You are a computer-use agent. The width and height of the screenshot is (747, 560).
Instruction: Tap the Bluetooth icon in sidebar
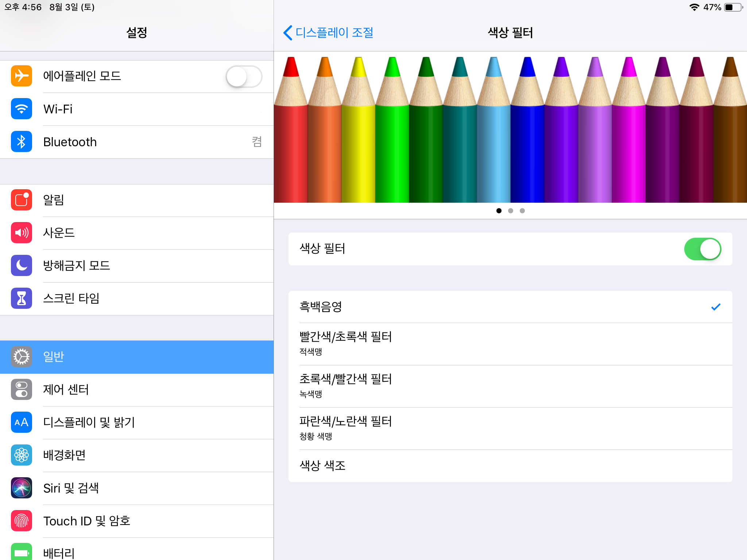point(22,141)
